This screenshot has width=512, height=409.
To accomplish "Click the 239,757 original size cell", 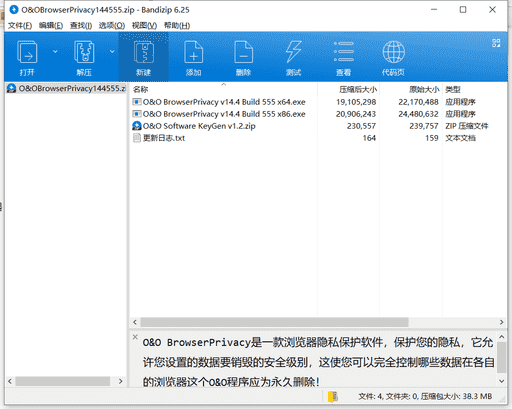I will [x=424, y=126].
